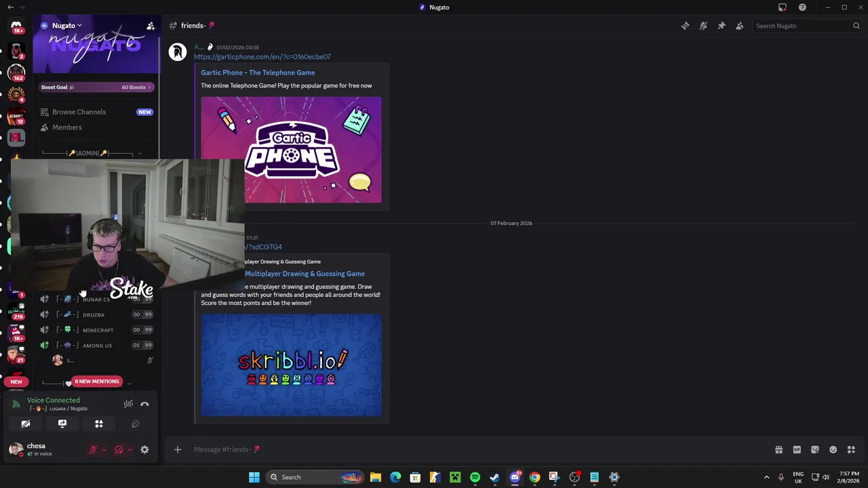Open Google Chrome from the taskbar
The width and height of the screenshot is (868, 488).
coord(534,477)
